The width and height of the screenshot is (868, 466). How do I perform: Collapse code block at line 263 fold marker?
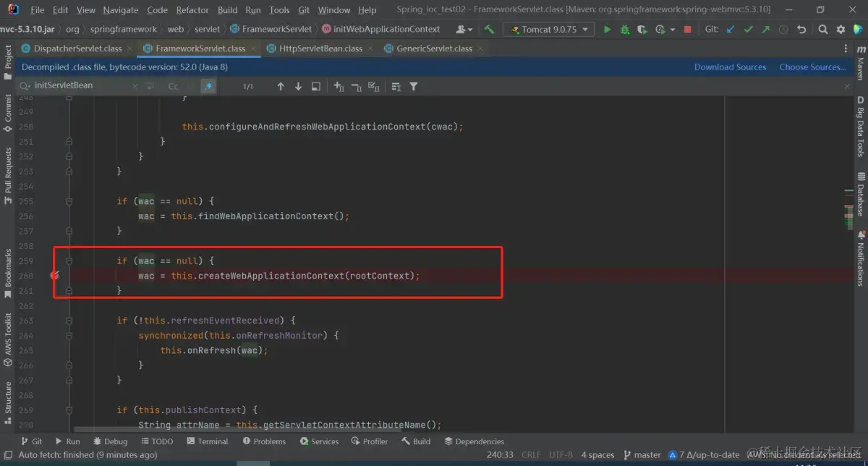(x=69, y=321)
